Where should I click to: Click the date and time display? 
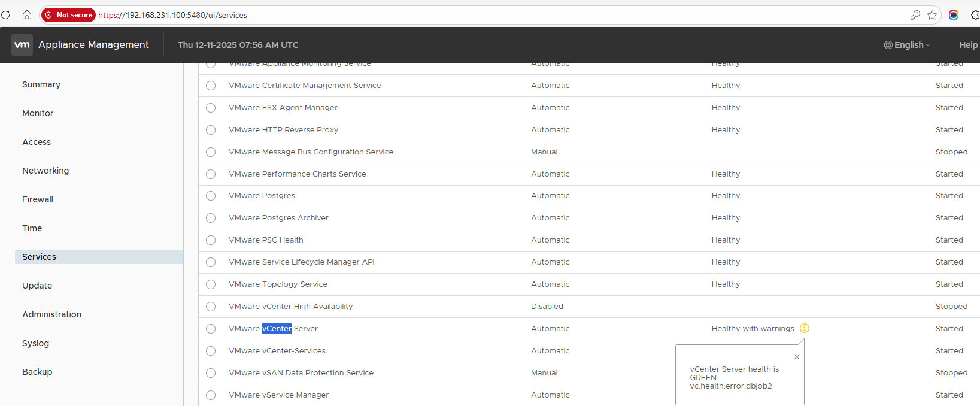pyautogui.click(x=238, y=45)
